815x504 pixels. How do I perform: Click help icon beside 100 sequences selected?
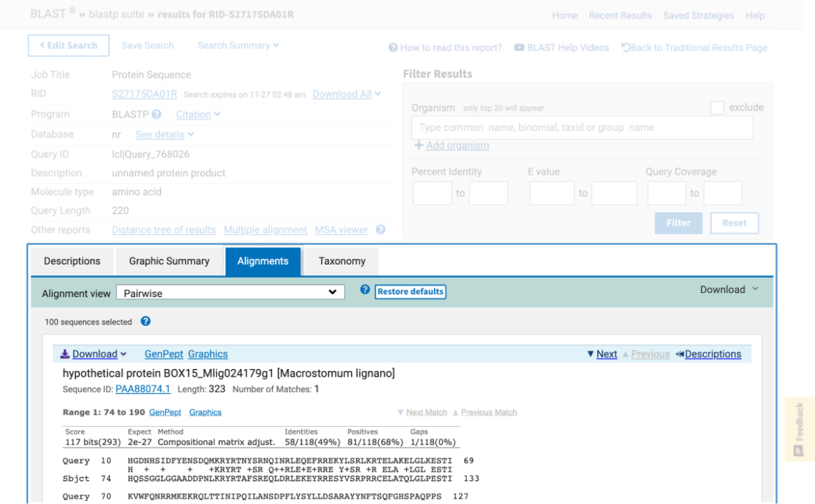pyautogui.click(x=146, y=322)
